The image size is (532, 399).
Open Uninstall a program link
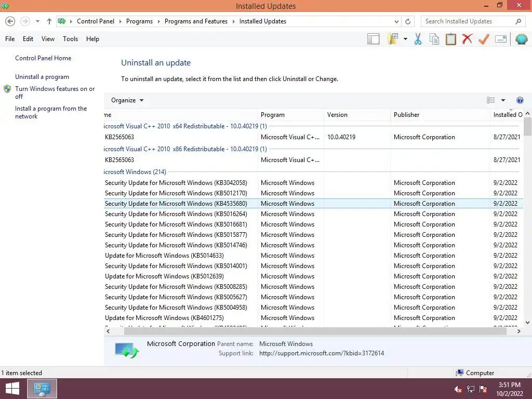pyautogui.click(x=42, y=77)
